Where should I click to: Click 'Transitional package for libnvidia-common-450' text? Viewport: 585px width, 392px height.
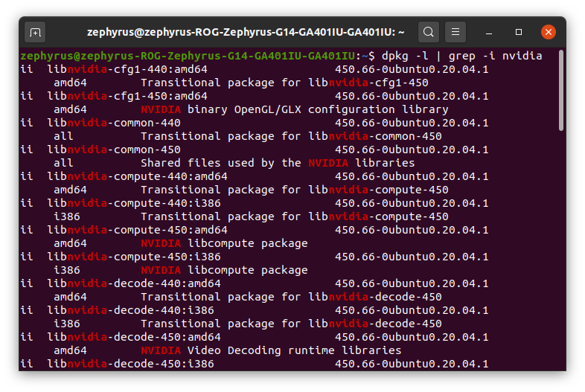pyautogui.click(x=291, y=137)
